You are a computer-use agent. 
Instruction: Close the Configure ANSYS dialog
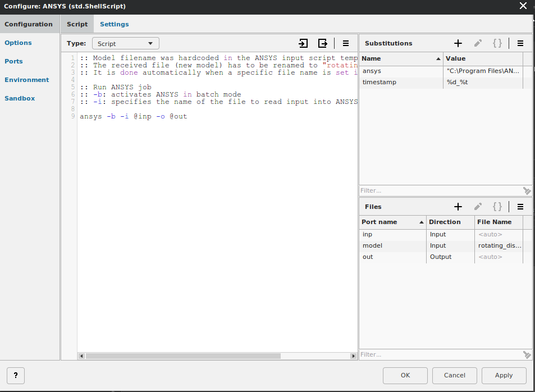pyautogui.click(x=523, y=6)
